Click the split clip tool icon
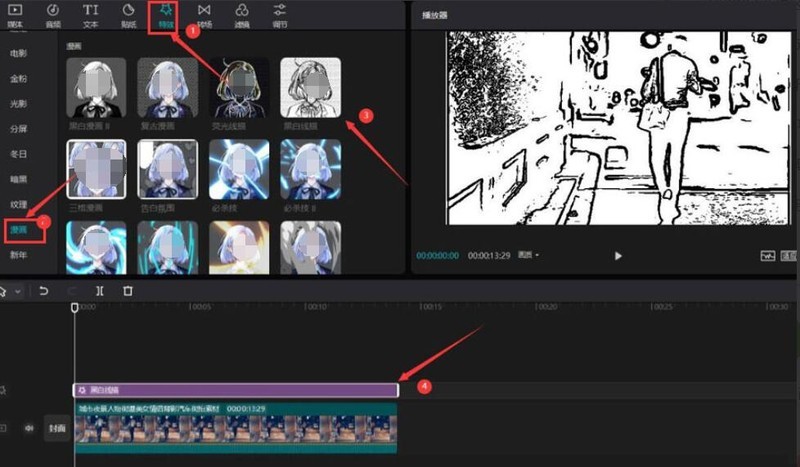 click(x=99, y=291)
